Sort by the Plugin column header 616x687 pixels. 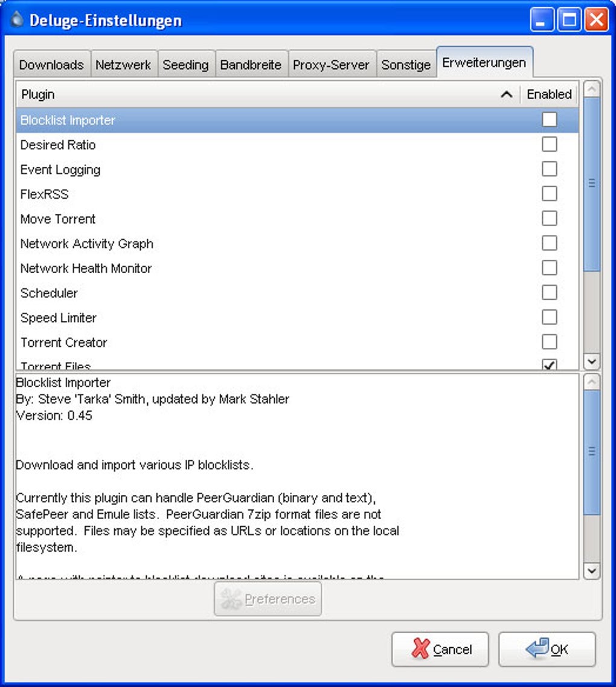coord(268,94)
